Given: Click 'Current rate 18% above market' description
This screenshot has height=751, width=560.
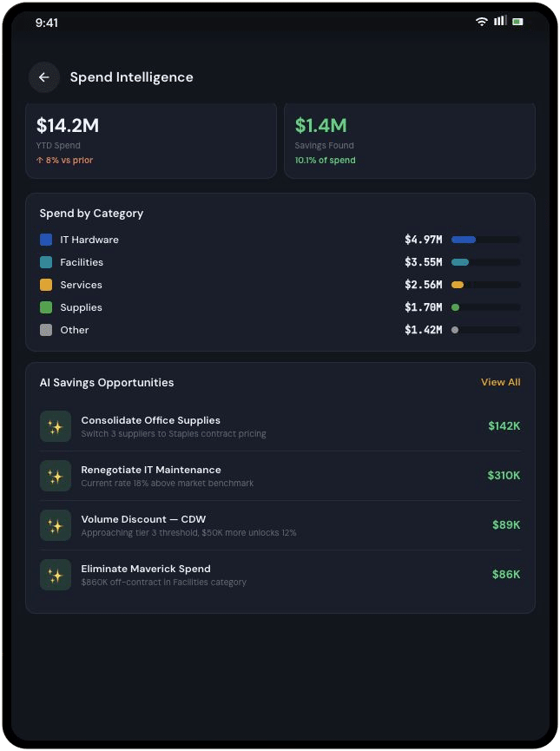Looking at the screenshot, I should 168,483.
